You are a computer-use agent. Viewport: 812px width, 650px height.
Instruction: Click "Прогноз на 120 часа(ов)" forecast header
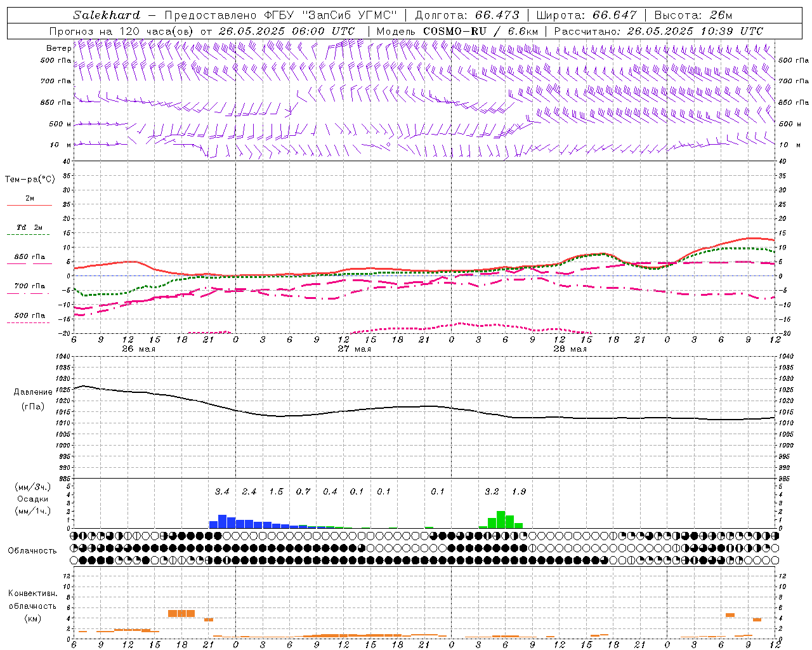click(122, 31)
